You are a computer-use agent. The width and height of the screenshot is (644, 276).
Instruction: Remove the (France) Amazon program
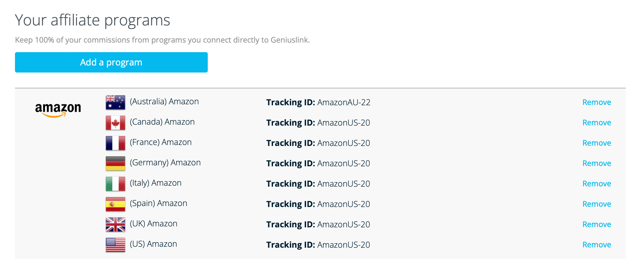click(x=597, y=143)
